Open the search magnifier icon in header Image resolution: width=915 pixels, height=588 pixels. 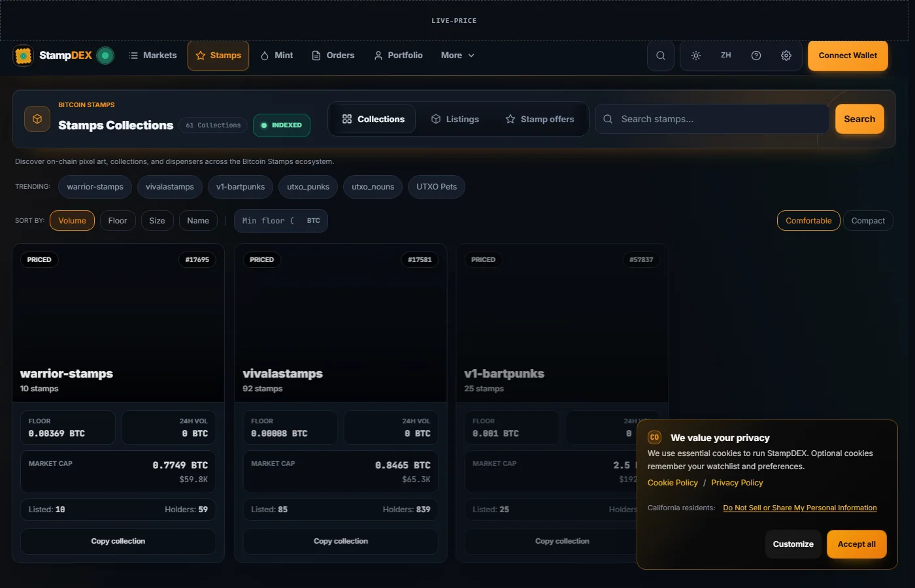(661, 56)
